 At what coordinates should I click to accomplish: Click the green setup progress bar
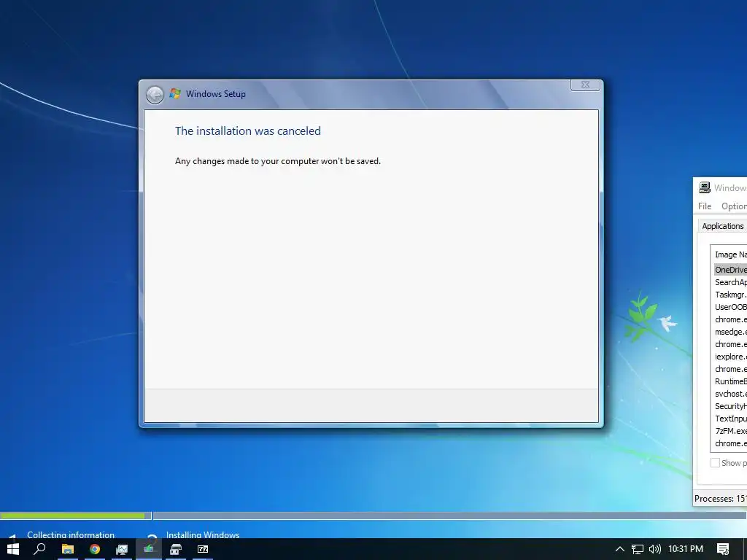click(73, 516)
